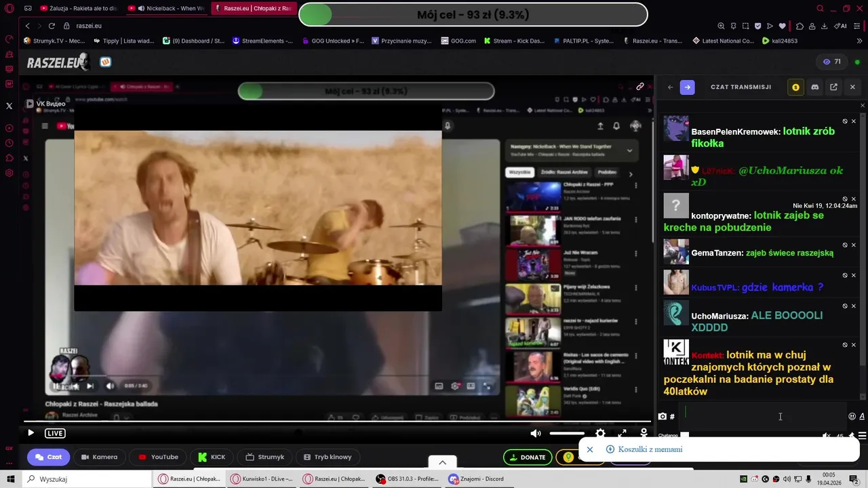Screen dimensions: 868x488
Task: Open X (Twitter) in Opera sidebar
Action: pos(9,106)
